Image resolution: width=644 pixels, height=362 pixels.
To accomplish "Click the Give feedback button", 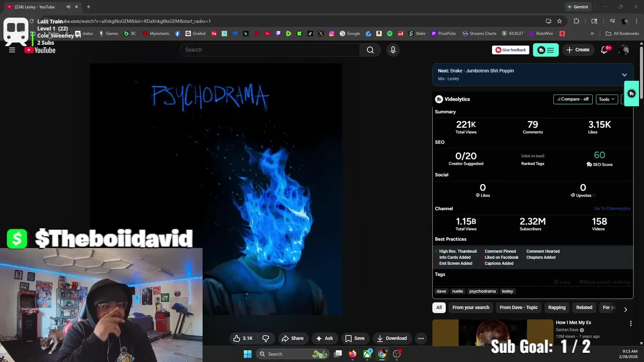I will 511,50.
